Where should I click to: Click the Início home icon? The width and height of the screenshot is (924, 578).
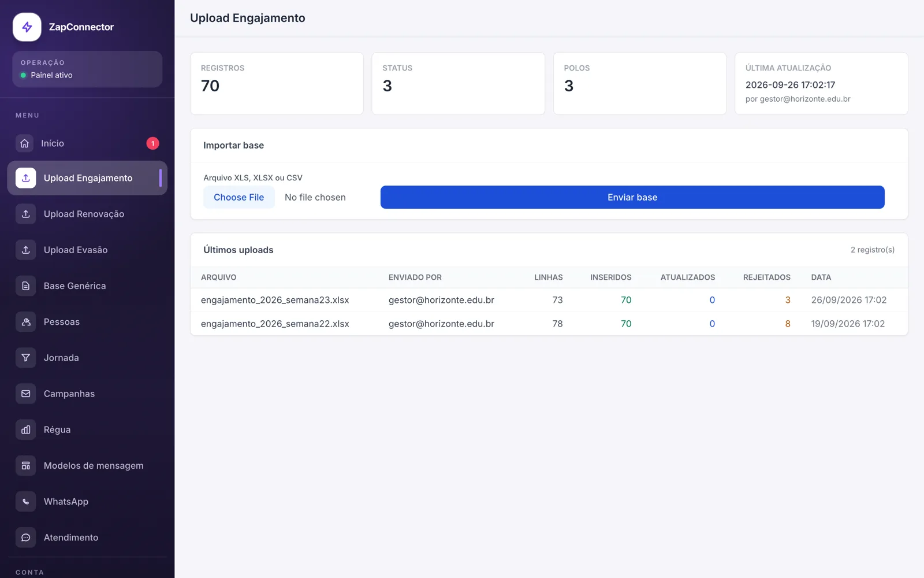pyautogui.click(x=25, y=143)
